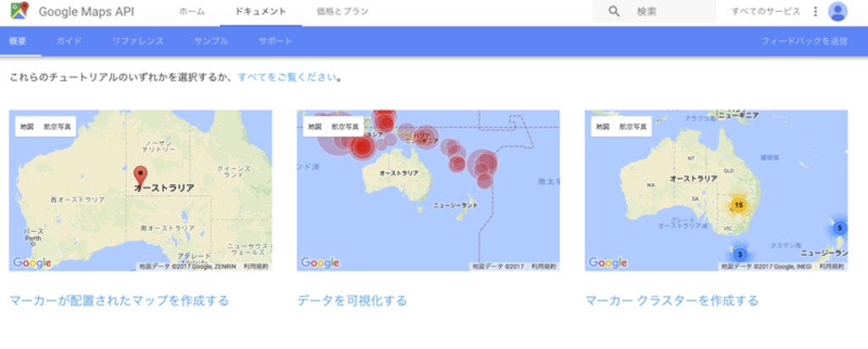Switch first map to 航空写真 view
Viewport: 868px width, 349px height.
[59, 127]
